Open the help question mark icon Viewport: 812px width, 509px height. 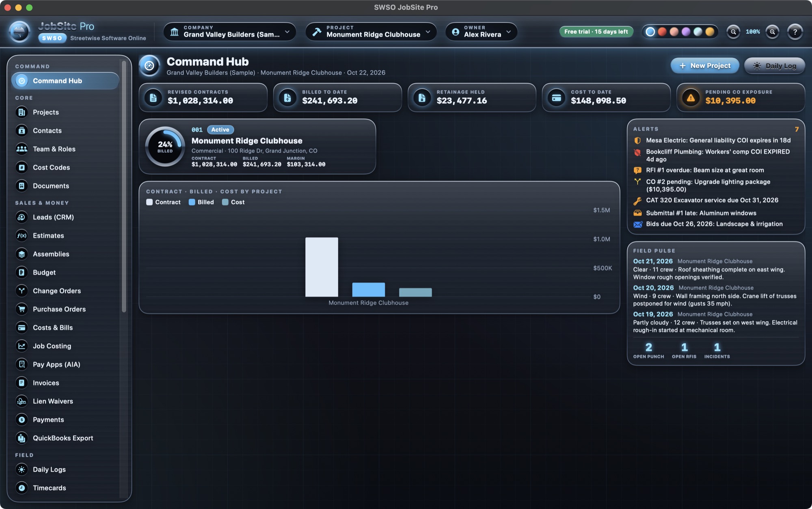click(x=795, y=32)
